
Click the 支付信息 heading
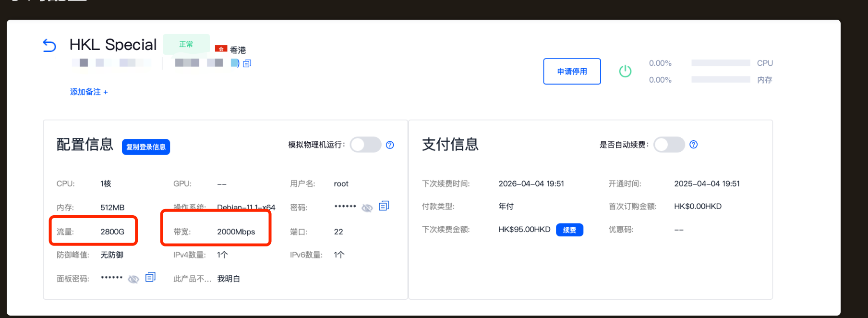coord(450,144)
